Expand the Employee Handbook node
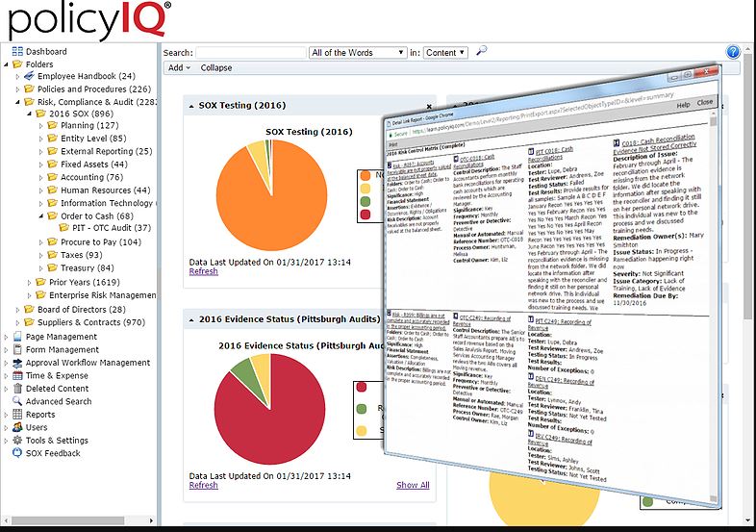The height and width of the screenshot is (532, 756). [x=17, y=76]
